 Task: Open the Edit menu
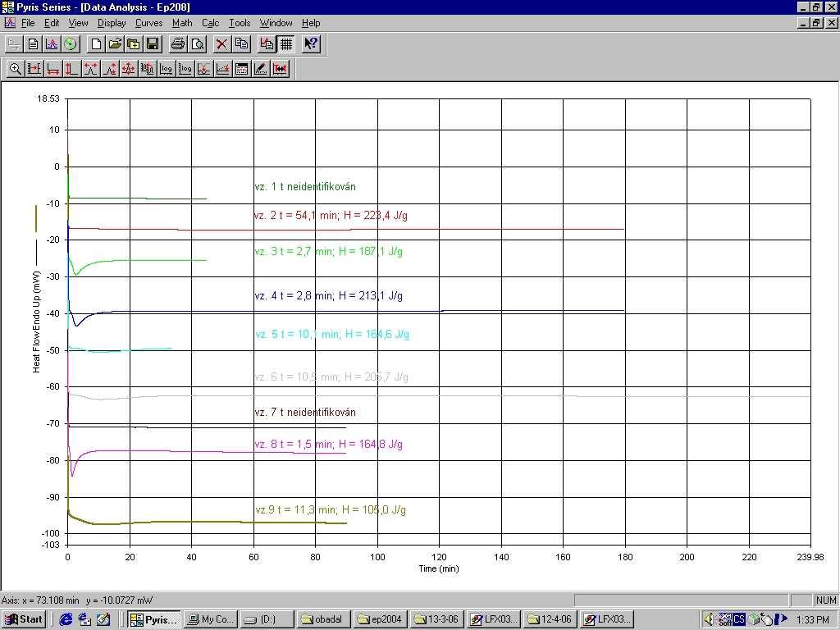[52, 23]
